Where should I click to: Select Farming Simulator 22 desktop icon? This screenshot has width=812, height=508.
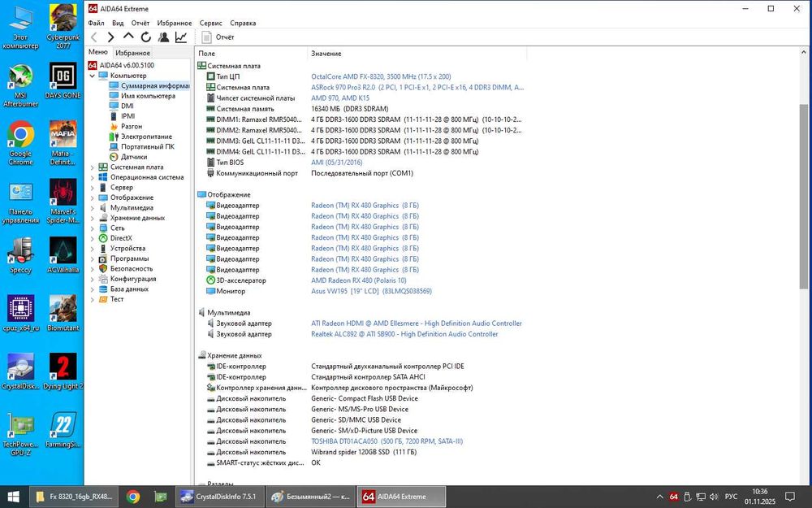(x=63, y=430)
